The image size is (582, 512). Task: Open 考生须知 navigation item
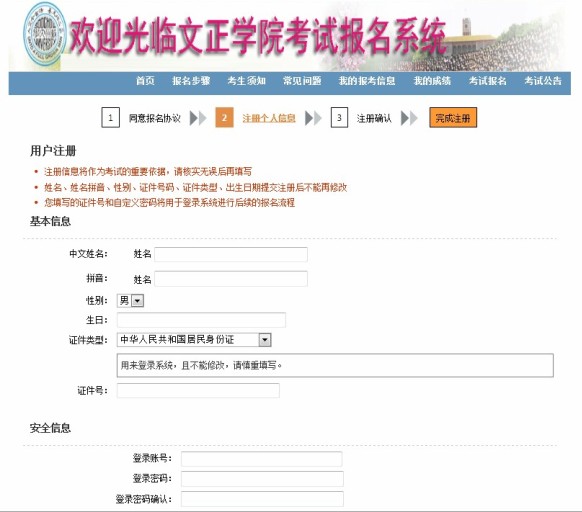[x=246, y=81]
